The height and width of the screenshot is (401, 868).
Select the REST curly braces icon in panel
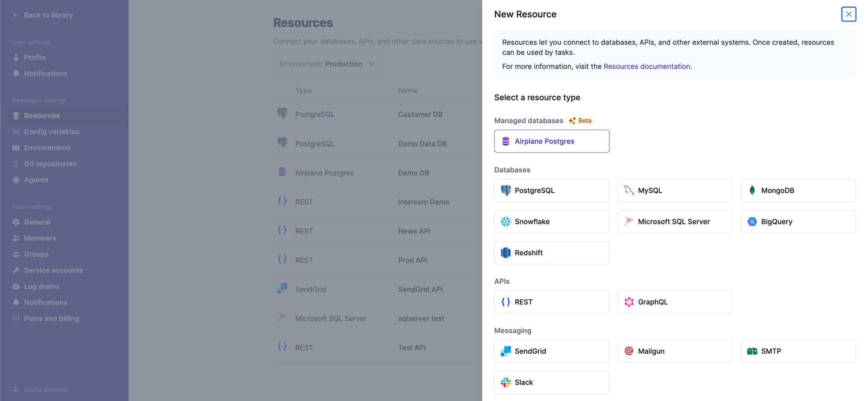[x=506, y=302]
